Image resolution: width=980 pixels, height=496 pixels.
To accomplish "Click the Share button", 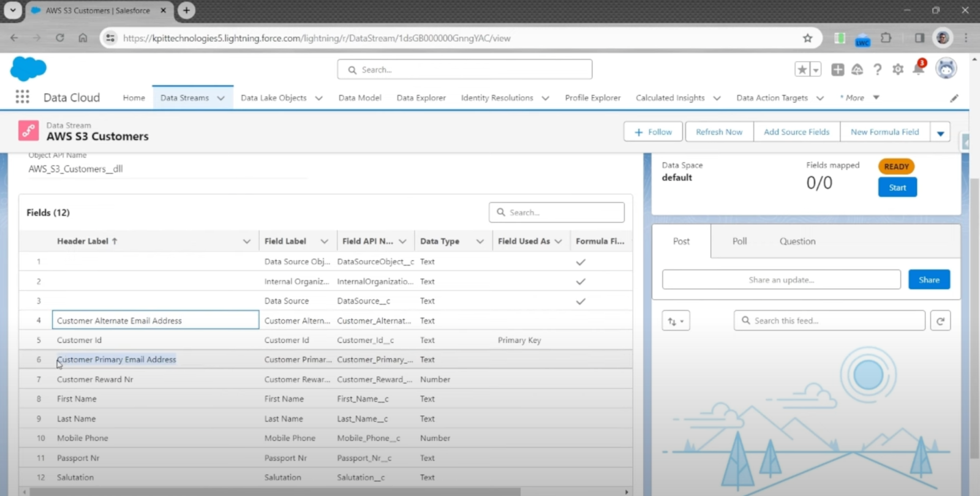I will click(x=929, y=279).
